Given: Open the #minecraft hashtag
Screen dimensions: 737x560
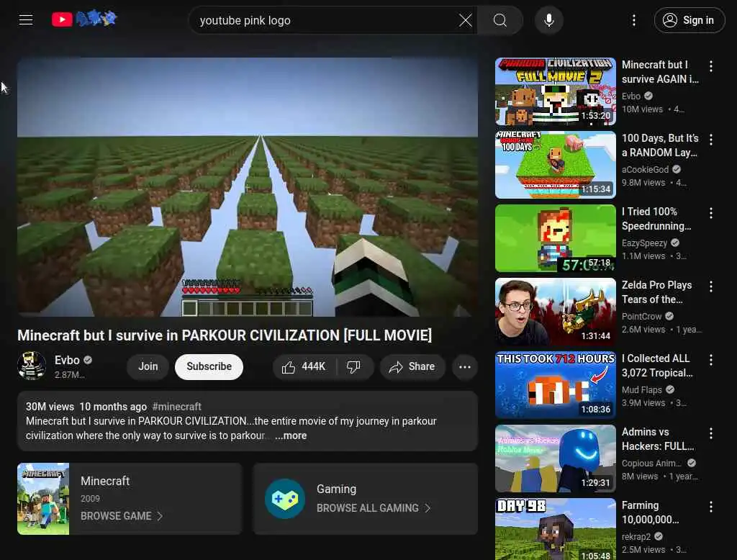Looking at the screenshot, I should coord(177,407).
